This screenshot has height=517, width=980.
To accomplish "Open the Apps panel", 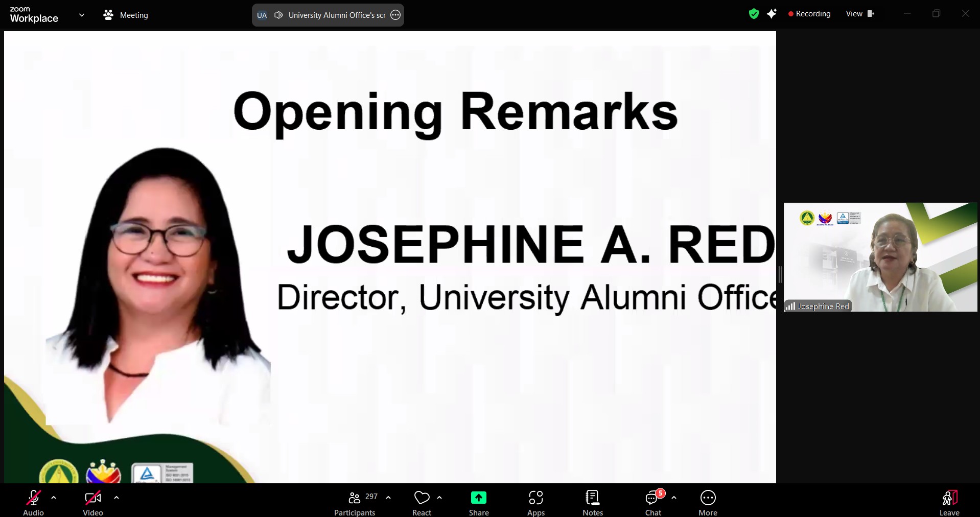I will pos(535,503).
